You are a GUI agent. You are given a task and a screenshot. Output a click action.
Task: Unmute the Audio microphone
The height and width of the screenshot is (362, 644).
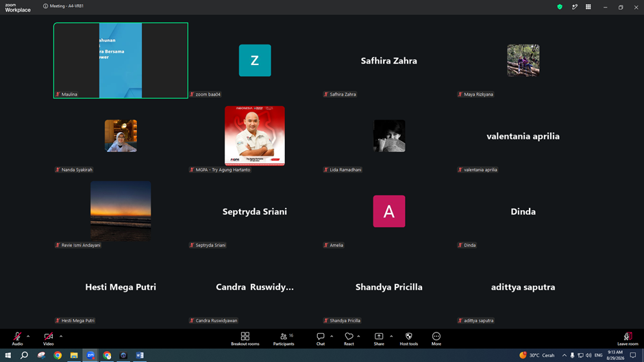click(17, 339)
